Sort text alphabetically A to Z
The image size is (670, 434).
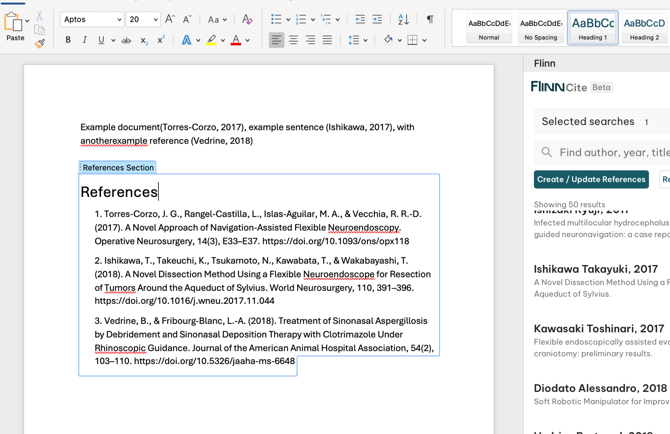(403, 19)
